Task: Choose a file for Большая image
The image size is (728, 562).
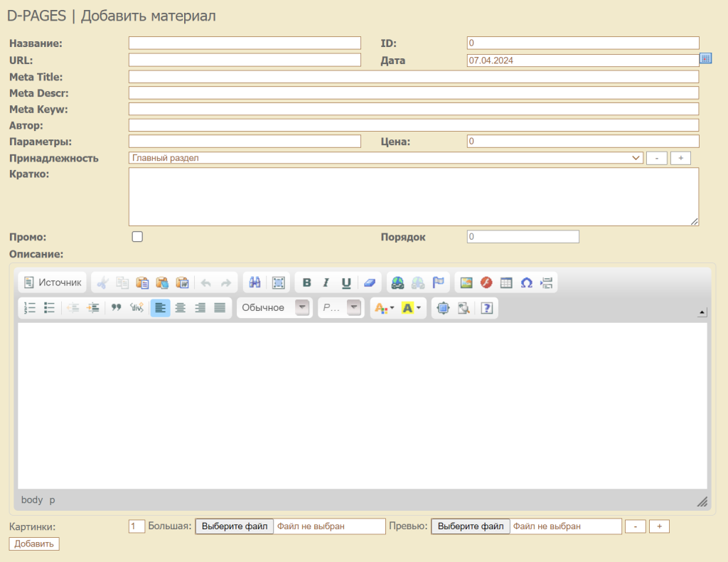Action: pyautogui.click(x=235, y=526)
